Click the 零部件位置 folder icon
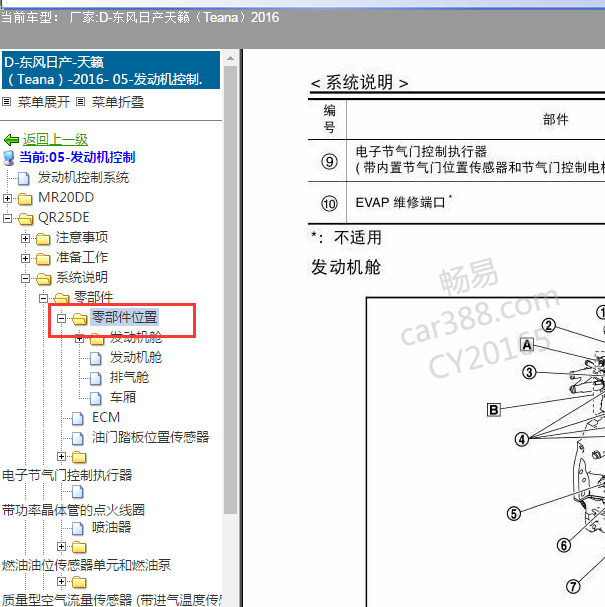605x607 pixels. pyautogui.click(x=80, y=319)
